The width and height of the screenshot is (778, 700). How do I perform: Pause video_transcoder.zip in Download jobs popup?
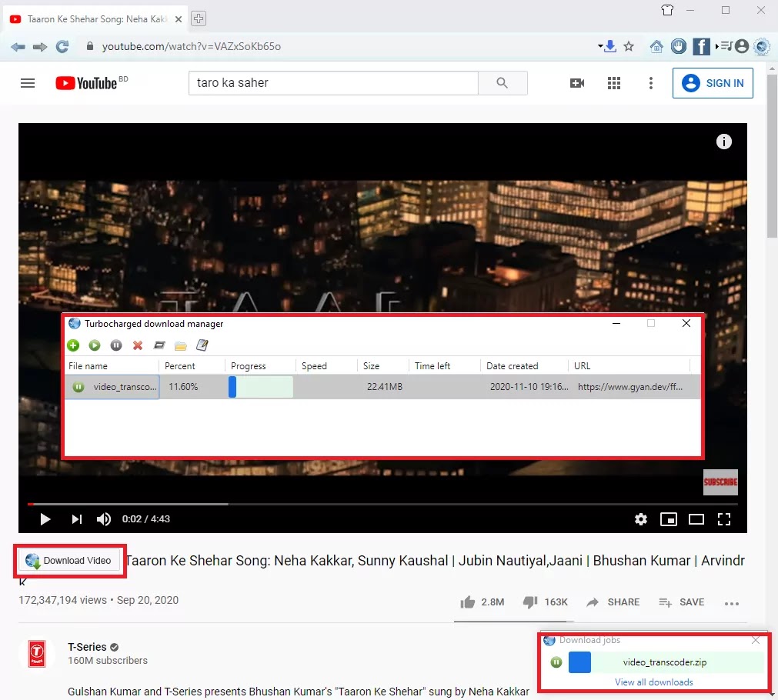tap(556, 662)
